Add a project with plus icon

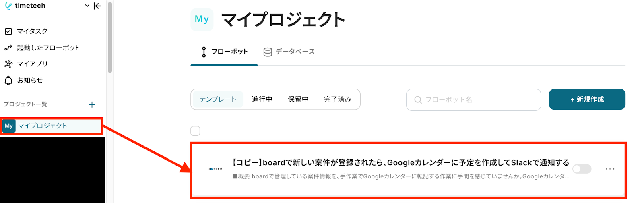pos(92,105)
